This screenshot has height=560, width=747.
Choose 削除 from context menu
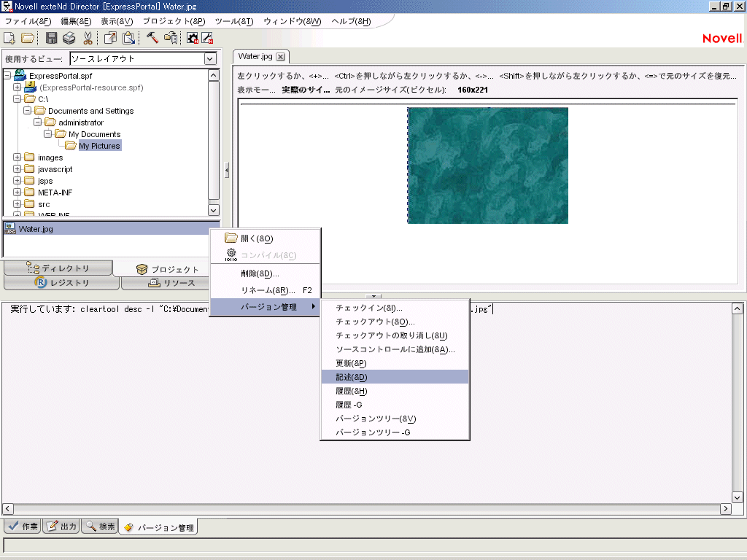click(x=266, y=274)
